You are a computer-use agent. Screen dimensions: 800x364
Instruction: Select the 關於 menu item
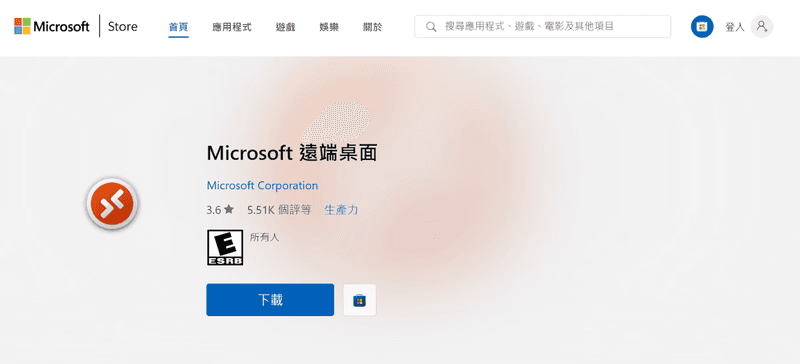tap(372, 27)
